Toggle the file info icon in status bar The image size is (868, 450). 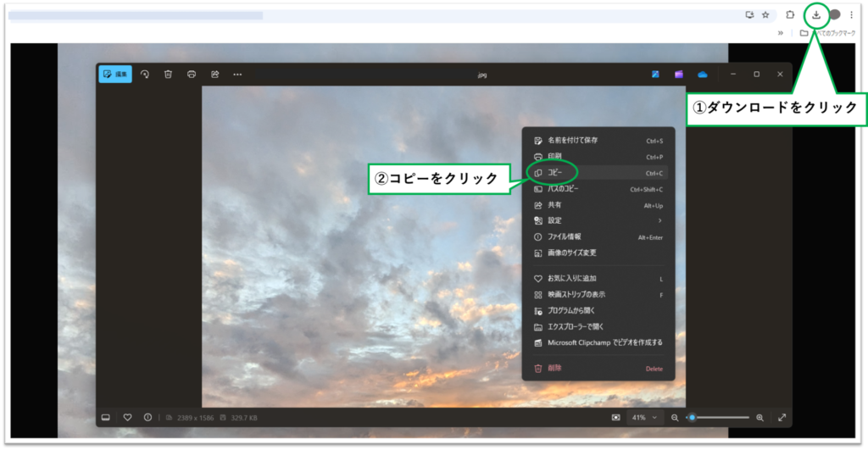coord(147,417)
